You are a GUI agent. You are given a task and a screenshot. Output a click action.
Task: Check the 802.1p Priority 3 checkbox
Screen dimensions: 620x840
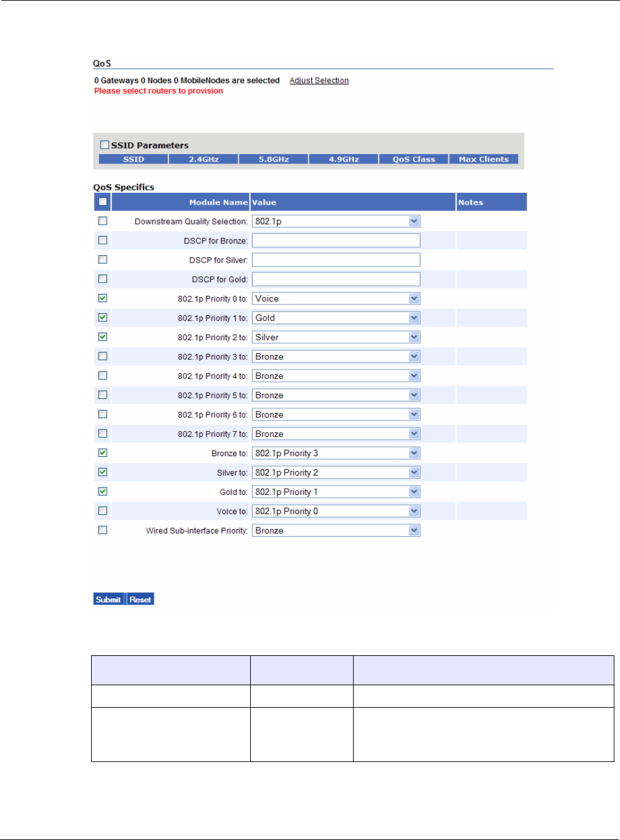pyautogui.click(x=102, y=356)
